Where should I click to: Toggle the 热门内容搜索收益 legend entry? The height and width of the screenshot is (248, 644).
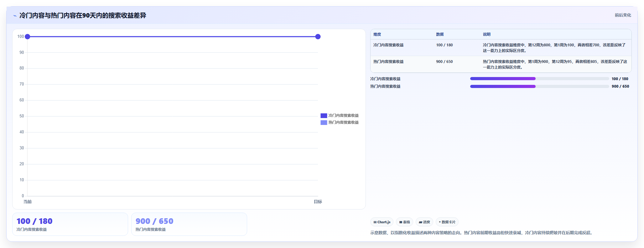(340, 122)
